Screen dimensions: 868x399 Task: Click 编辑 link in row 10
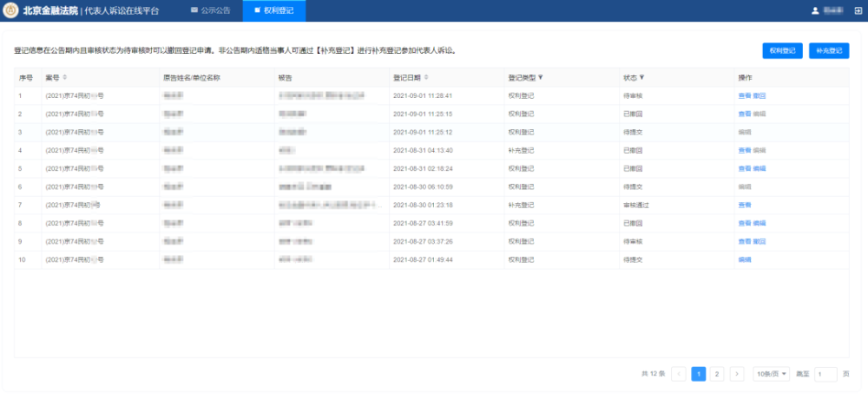745,259
